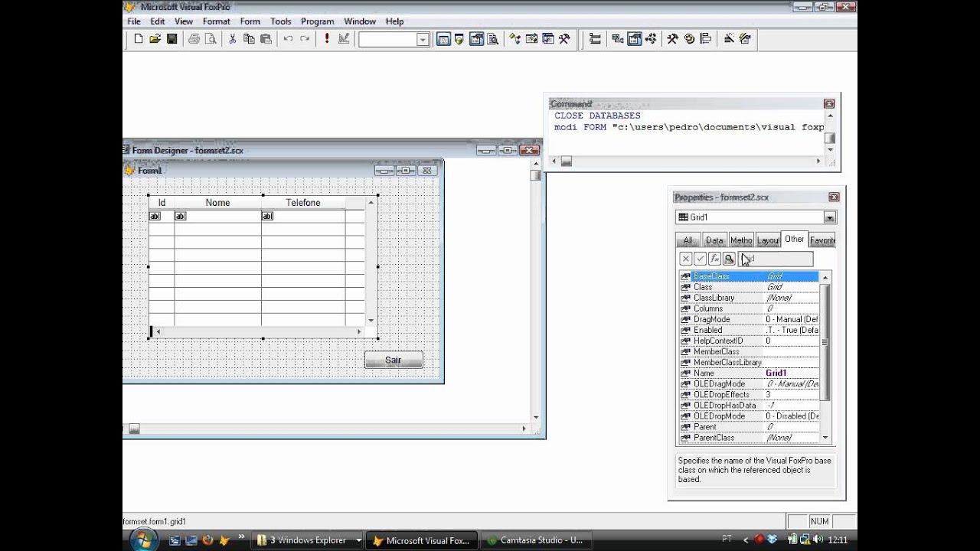
Task: Open the View menu
Action: (x=184, y=21)
